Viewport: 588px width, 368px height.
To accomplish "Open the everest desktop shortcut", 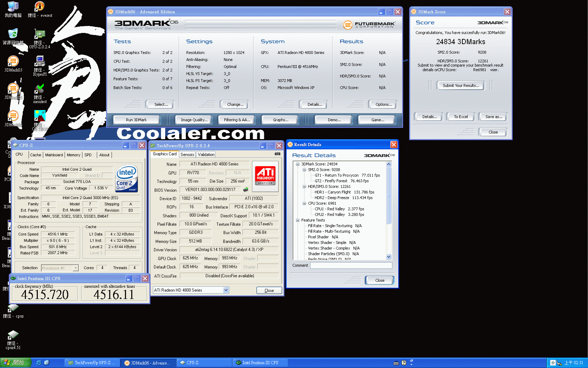I will click(40, 9).
